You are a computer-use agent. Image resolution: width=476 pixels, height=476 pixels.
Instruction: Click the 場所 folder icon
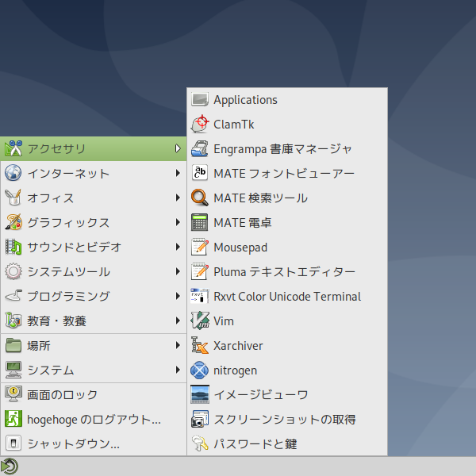[13, 345]
